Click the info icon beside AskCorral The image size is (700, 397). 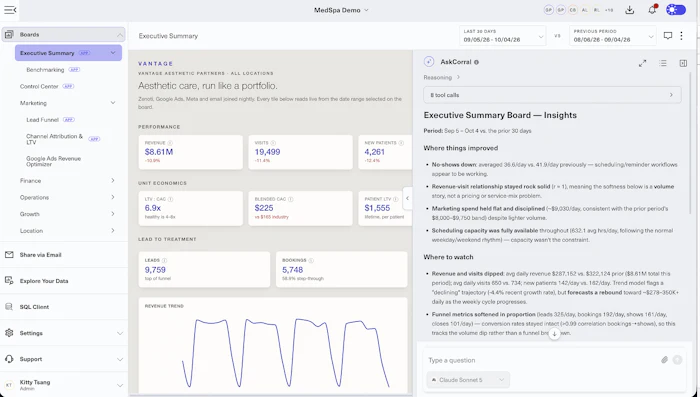[x=476, y=62]
